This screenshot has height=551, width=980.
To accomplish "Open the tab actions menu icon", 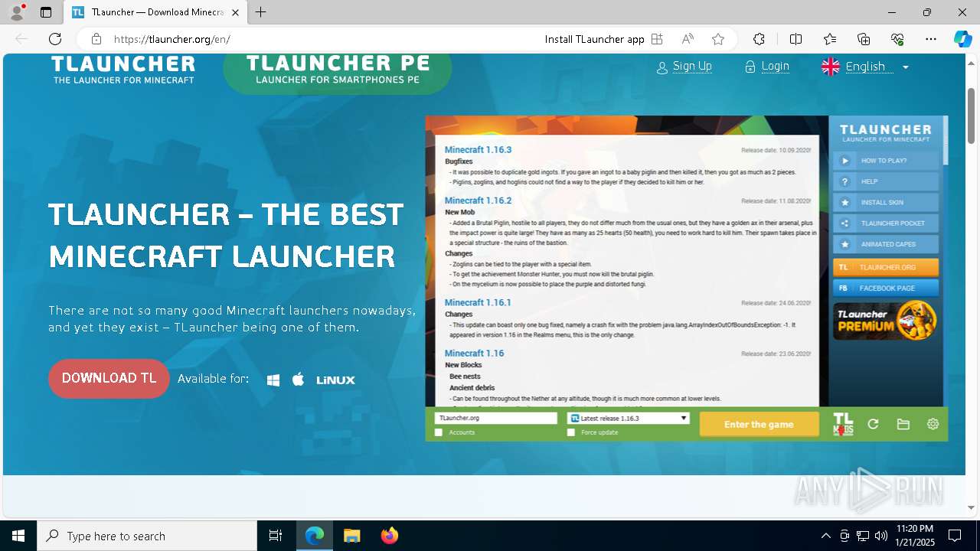I will pyautogui.click(x=46, y=12).
